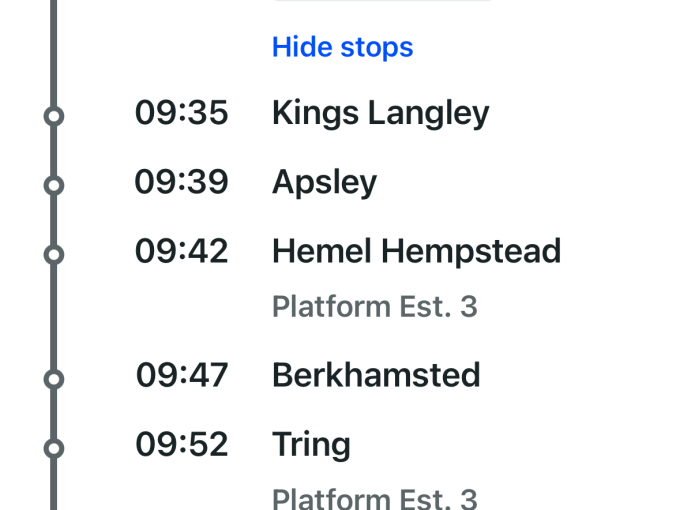680x510 pixels.
Task: Select the 09:42 arrival time
Action: pyautogui.click(x=182, y=251)
